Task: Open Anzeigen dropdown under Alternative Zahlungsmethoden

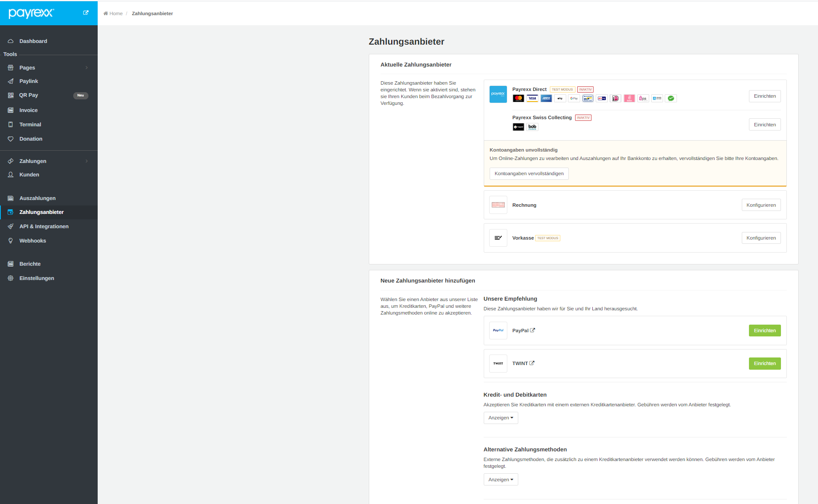Action: tap(501, 480)
